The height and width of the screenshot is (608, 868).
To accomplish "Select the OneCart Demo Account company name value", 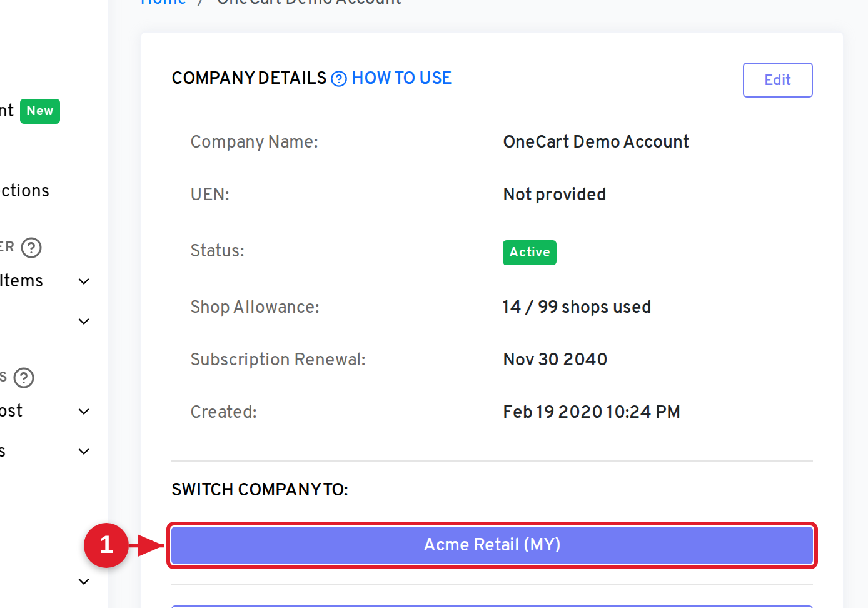I will coord(596,142).
